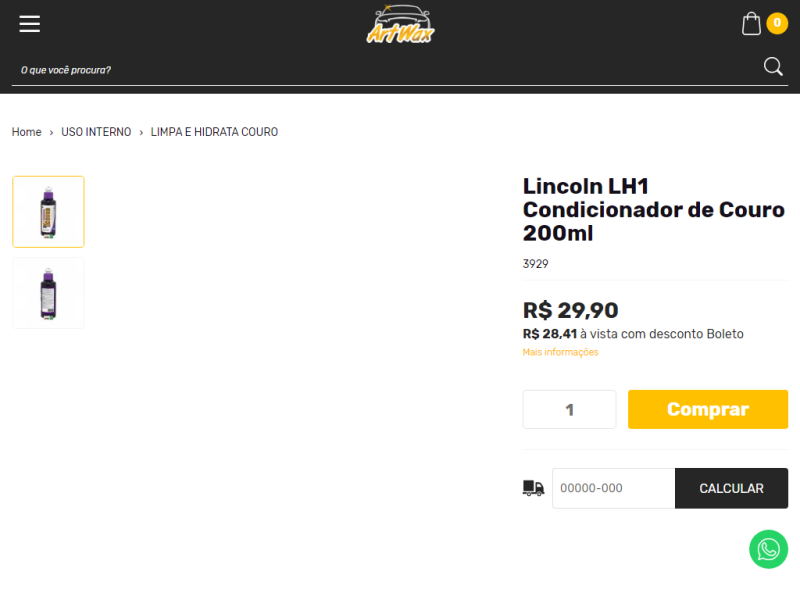
Task: Click the ArtWax logo
Action: [400, 24]
